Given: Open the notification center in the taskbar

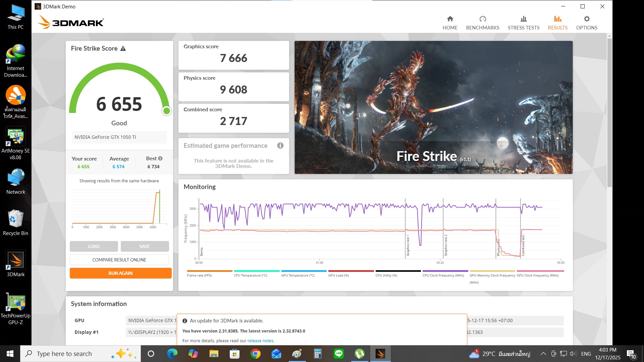Looking at the screenshot, I should tap(631, 354).
